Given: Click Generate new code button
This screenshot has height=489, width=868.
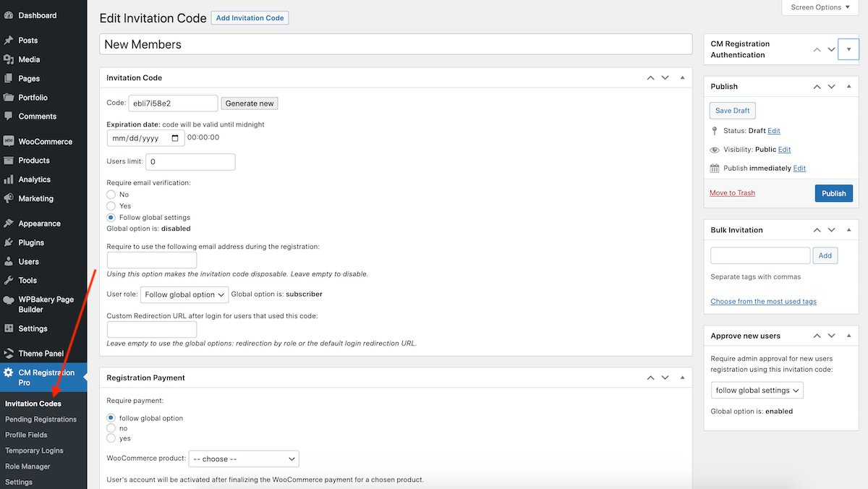Looking at the screenshot, I should point(250,103).
